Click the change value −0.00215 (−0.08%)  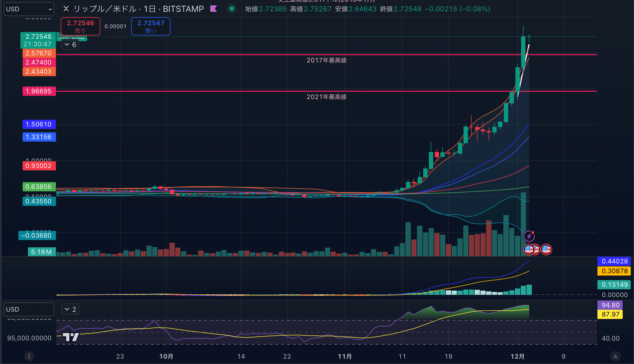point(457,9)
